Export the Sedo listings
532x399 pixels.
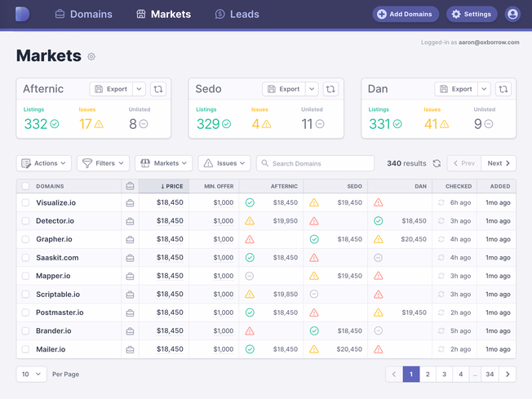coord(284,89)
